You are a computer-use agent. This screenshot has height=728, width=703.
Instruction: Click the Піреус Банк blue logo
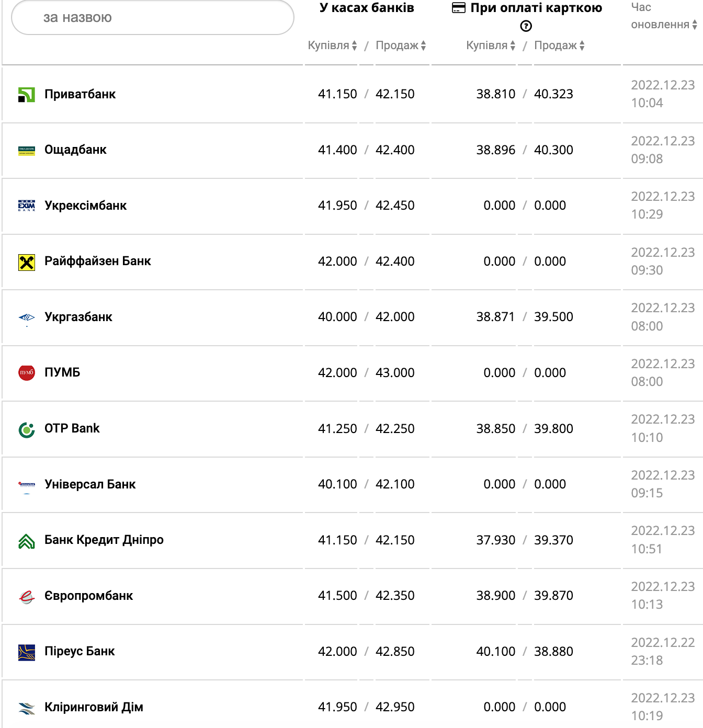26,652
